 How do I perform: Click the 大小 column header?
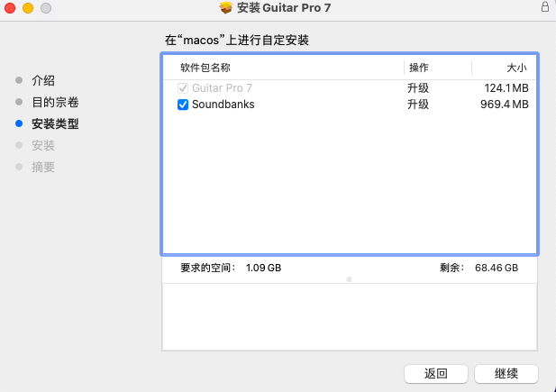coord(515,68)
